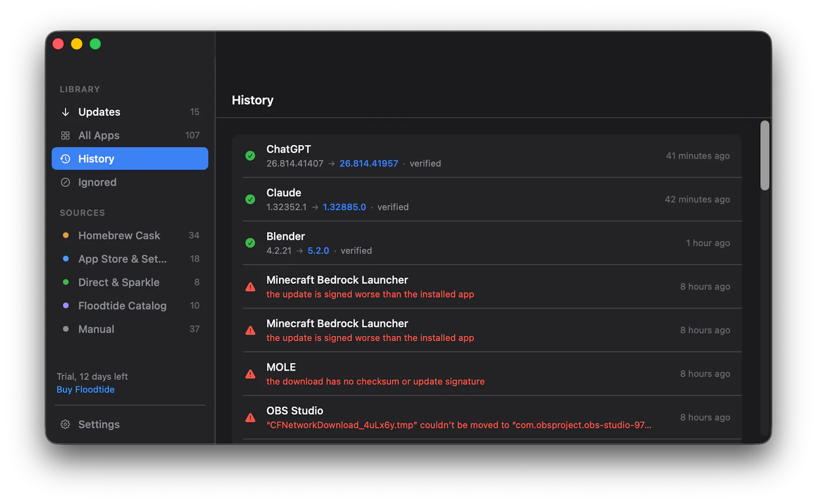Click the red warning triangle beside OBS Studio
Image resolution: width=817 pixels, height=504 pixels.
[x=250, y=417]
